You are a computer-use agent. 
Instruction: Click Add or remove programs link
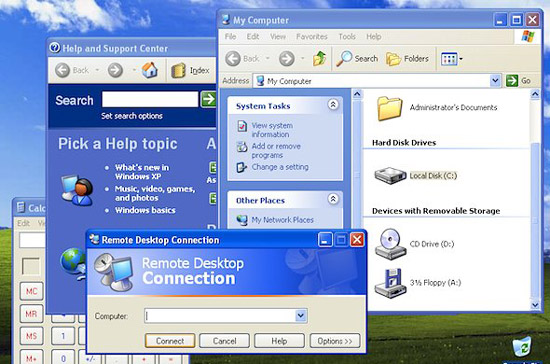(x=276, y=150)
